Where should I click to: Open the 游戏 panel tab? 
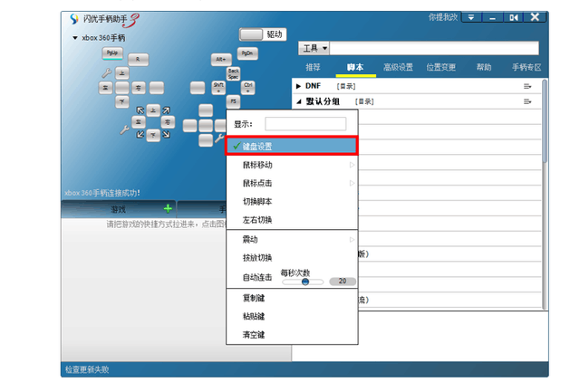coord(119,209)
